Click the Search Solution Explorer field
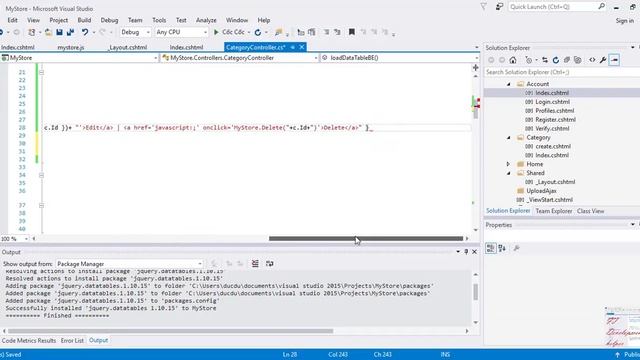 (562, 72)
